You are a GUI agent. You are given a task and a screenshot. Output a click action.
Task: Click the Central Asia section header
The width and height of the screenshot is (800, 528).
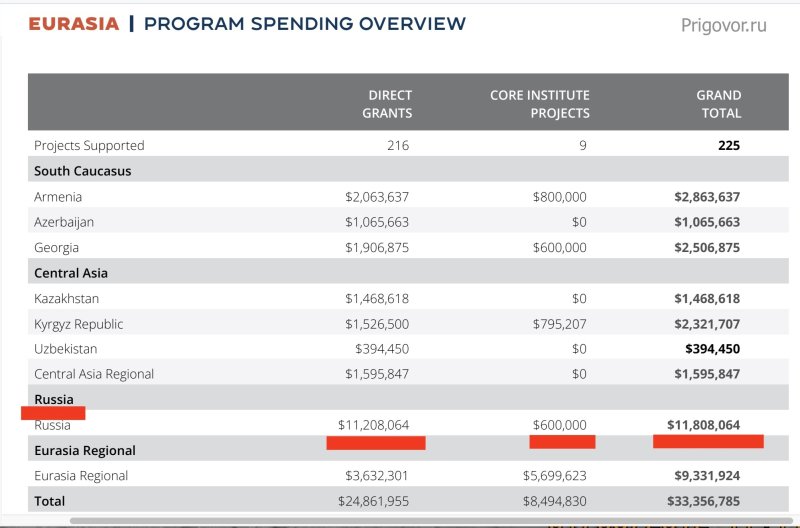71,273
